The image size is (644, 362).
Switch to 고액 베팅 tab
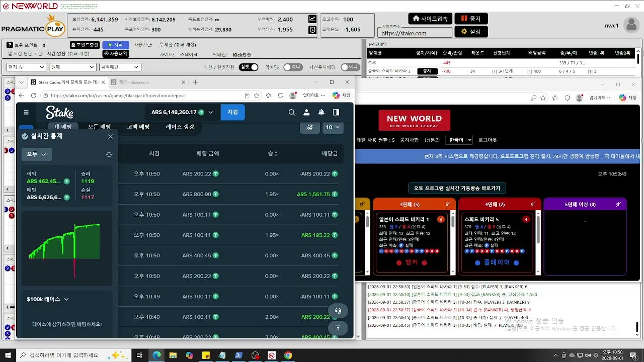point(138,127)
